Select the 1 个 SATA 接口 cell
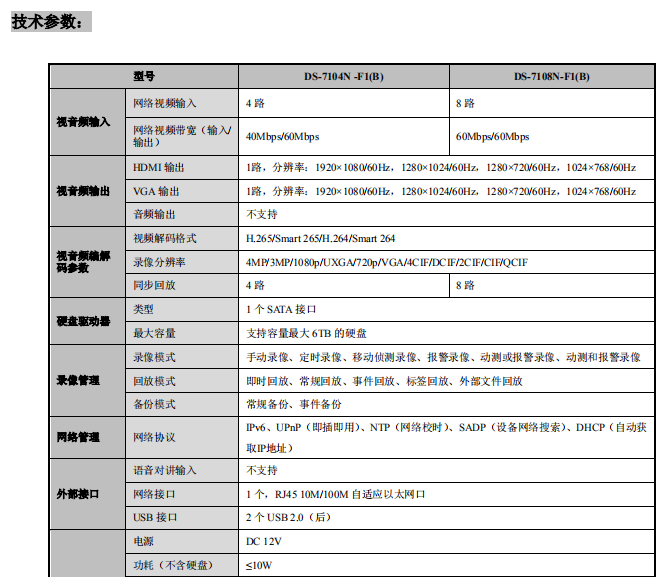The height and width of the screenshot is (577, 672). [447, 310]
